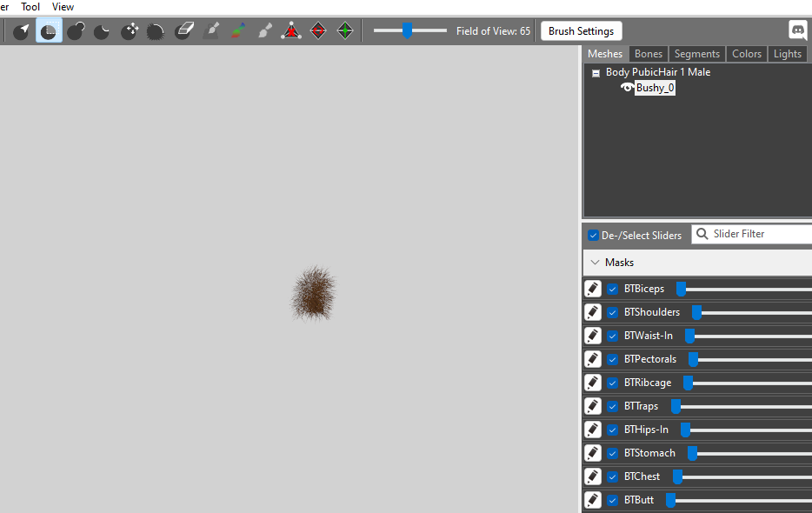Uncheck the BTRibcage checkbox

click(613, 383)
